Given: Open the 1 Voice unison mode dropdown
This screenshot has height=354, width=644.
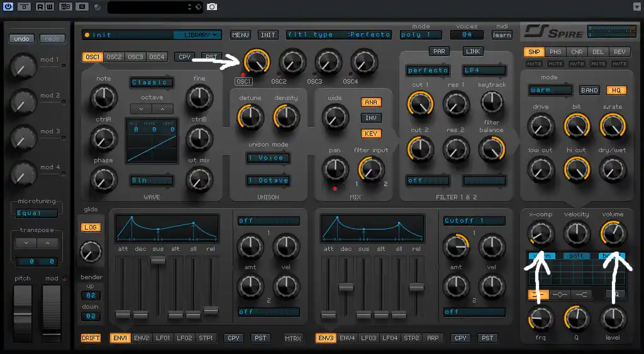Looking at the screenshot, I should coord(268,158).
